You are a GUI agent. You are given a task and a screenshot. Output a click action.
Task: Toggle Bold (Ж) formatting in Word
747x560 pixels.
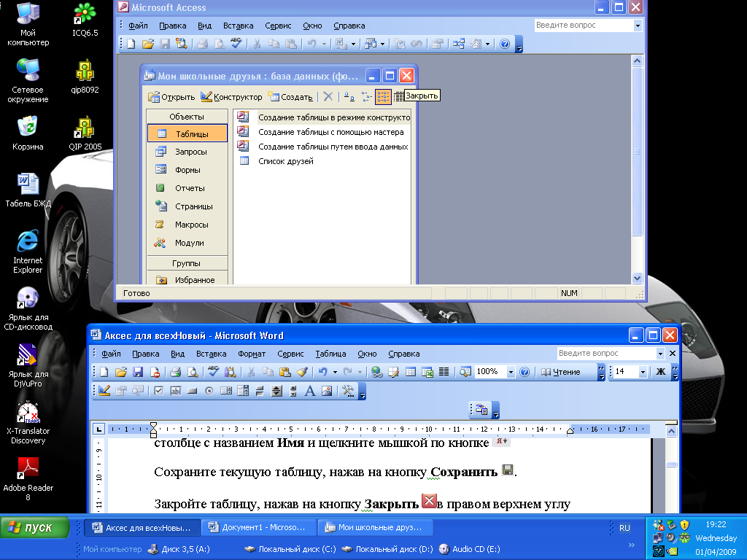pos(661,372)
